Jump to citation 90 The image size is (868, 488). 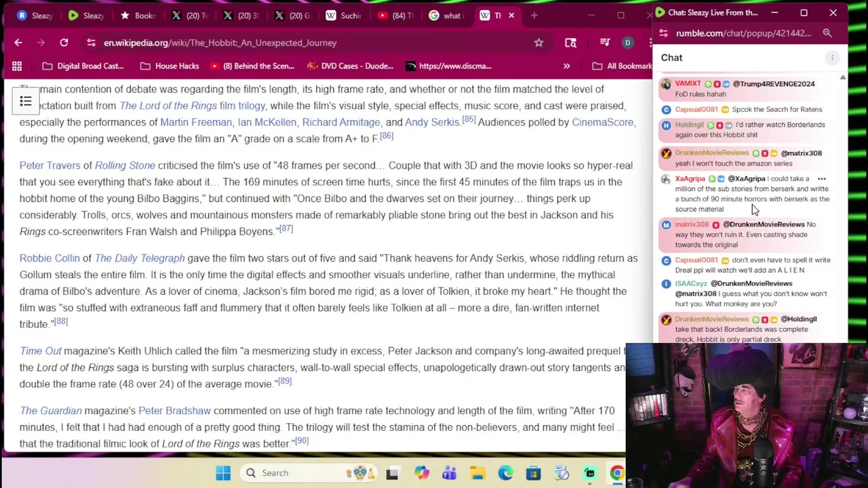[301, 441]
